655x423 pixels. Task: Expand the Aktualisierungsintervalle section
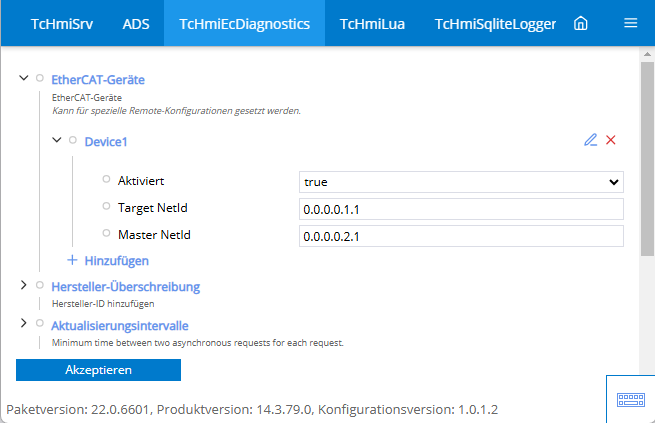pyautogui.click(x=23, y=324)
